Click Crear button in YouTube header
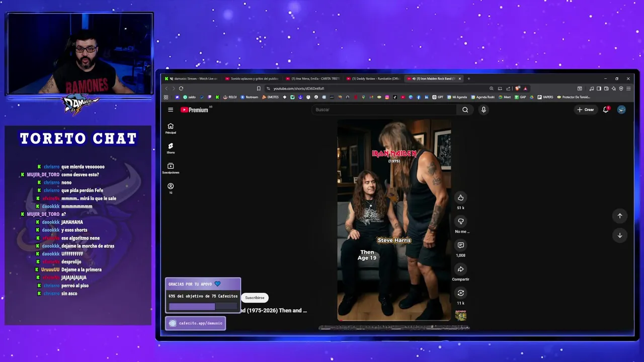This screenshot has width=644, height=362. [x=586, y=110]
